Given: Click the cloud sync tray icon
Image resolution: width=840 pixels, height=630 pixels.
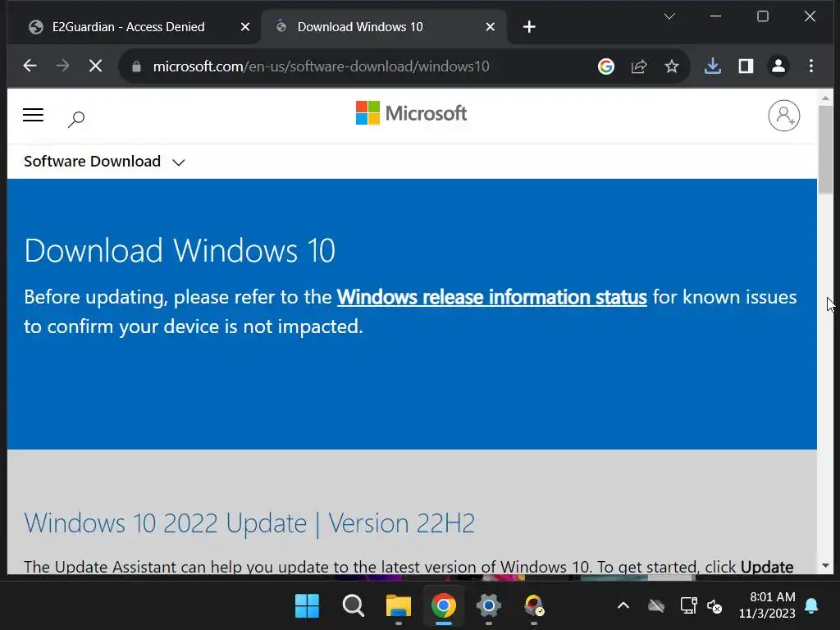Looking at the screenshot, I should point(656,606).
